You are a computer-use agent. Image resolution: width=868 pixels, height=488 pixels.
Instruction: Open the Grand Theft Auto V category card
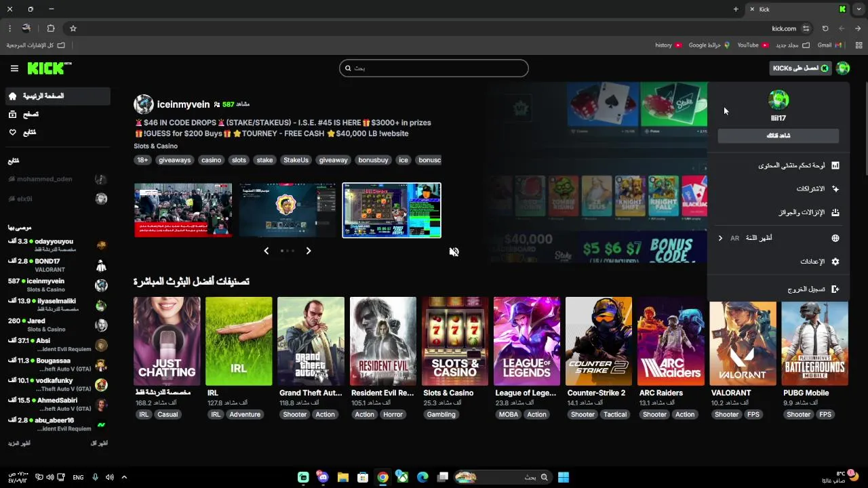[311, 341]
